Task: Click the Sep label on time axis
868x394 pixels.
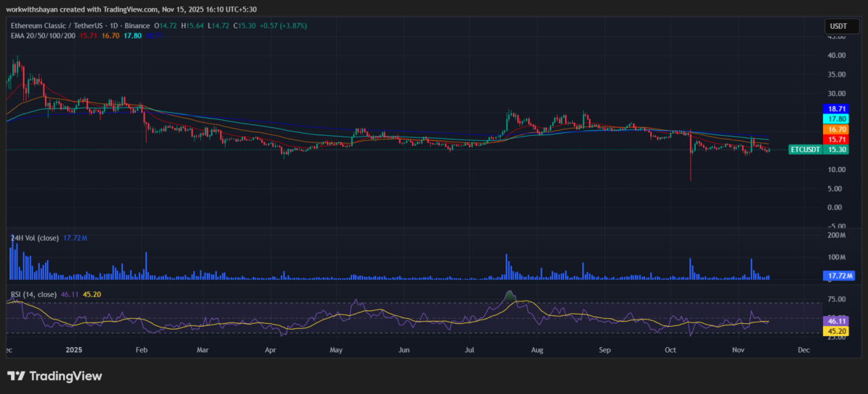Action: point(605,349)
